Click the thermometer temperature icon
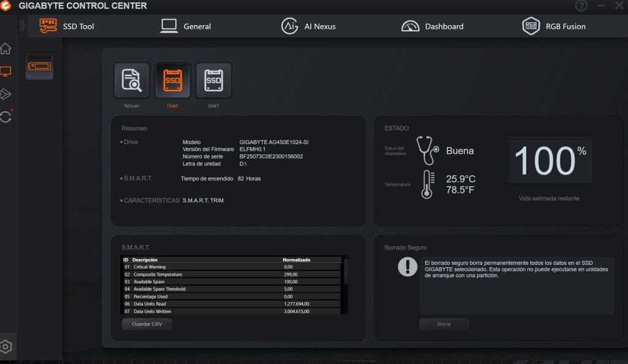This screenshot has width=628, height=364. coord(427,184)
